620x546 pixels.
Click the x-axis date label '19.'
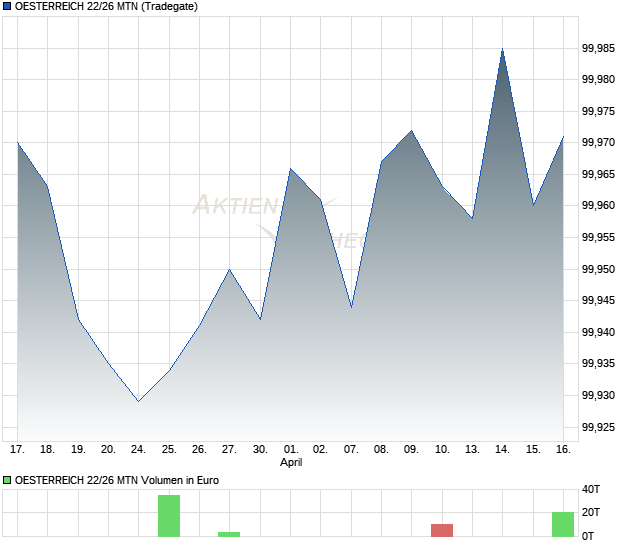(78, 450)
